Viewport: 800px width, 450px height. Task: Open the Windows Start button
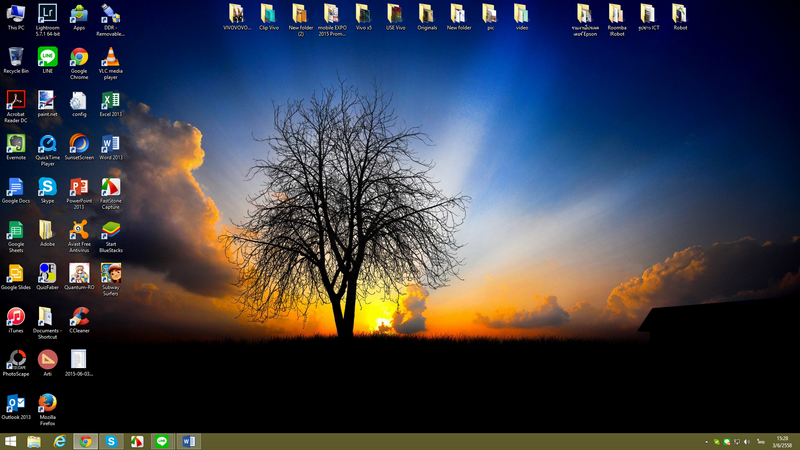pos(10,441)
